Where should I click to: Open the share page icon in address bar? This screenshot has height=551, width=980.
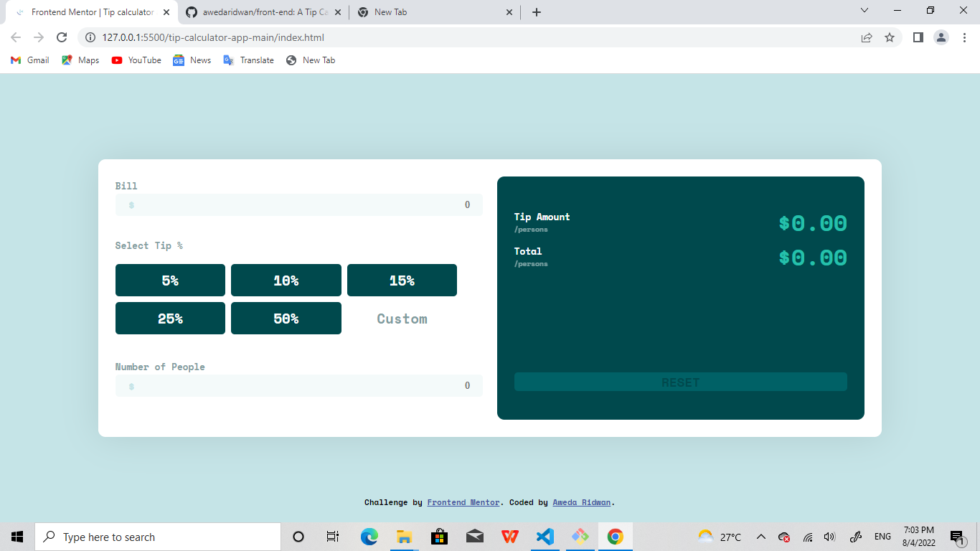click(x=867, y=37)
